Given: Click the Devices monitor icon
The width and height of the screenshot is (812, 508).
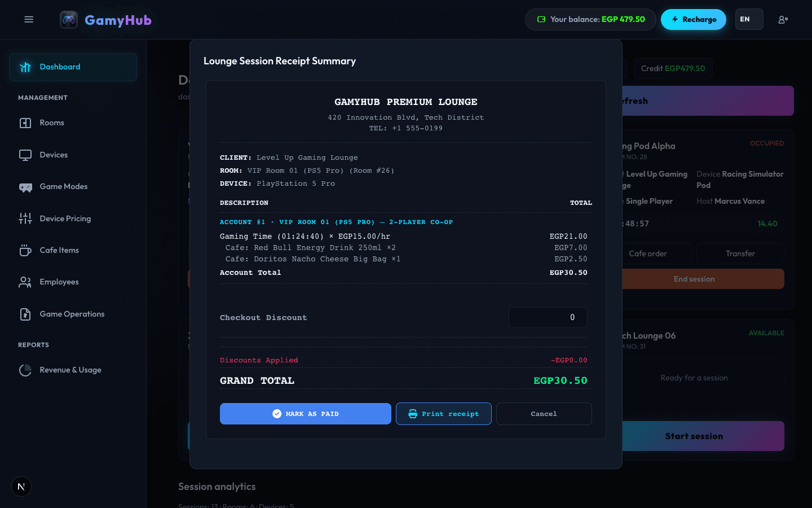Looking at the screenshot, I should point(25,155).
